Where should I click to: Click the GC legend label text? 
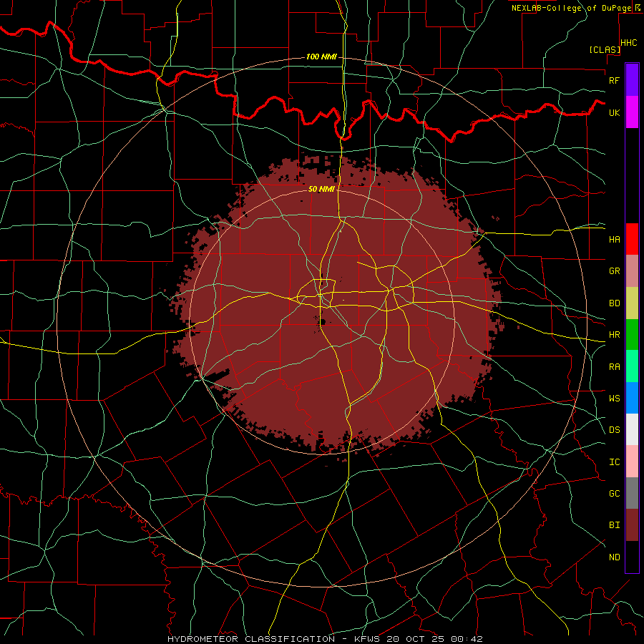click(614, 493)
